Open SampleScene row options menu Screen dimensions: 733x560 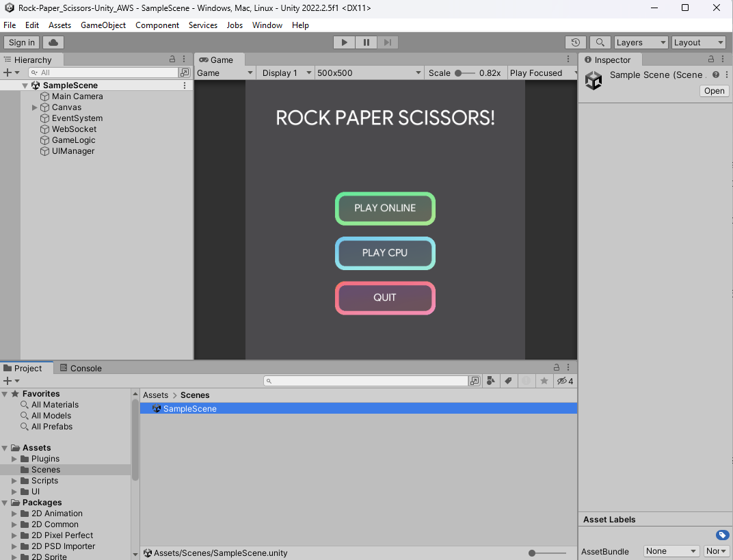pos(185,85)
